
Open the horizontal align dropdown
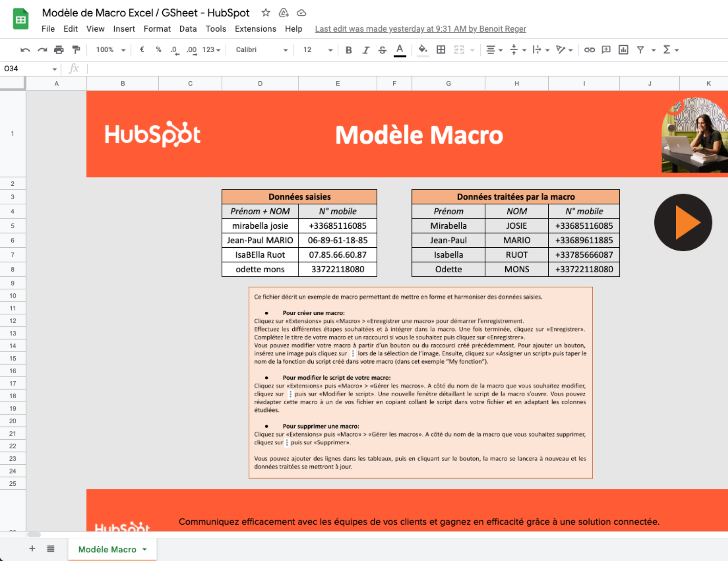[x=494, y=50]
